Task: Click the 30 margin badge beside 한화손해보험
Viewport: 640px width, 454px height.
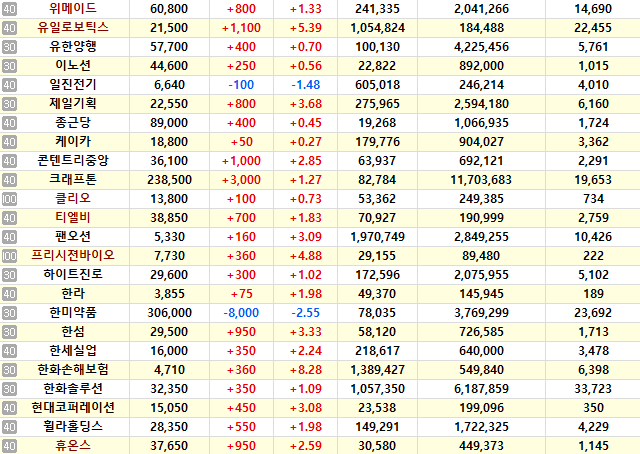Action: pos(9,369)
